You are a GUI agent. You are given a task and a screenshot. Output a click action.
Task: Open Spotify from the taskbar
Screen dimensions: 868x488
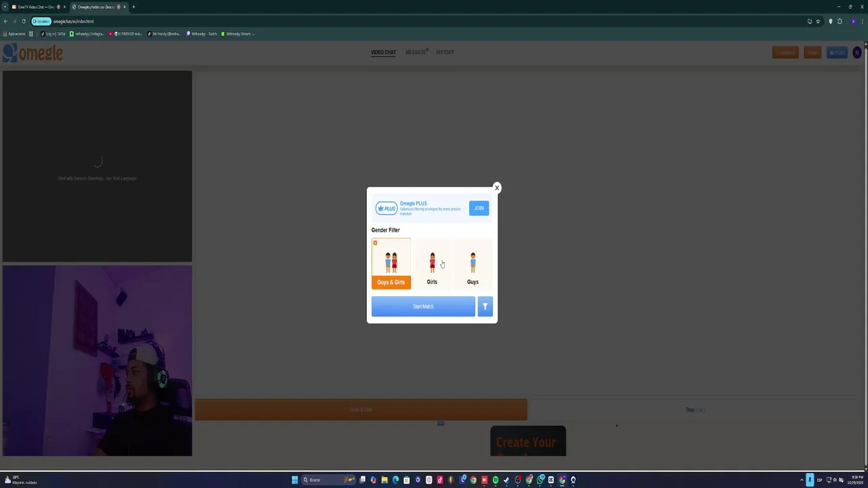pos(496,480)
